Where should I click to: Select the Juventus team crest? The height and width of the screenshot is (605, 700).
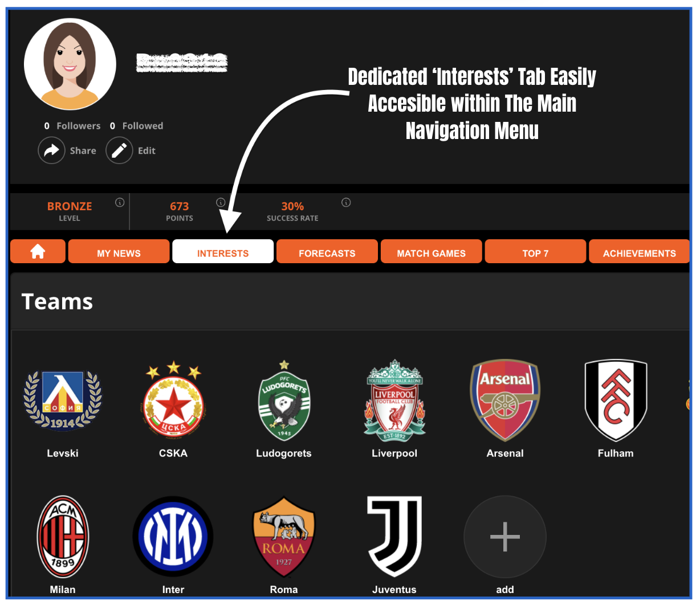tap(394, 537)
